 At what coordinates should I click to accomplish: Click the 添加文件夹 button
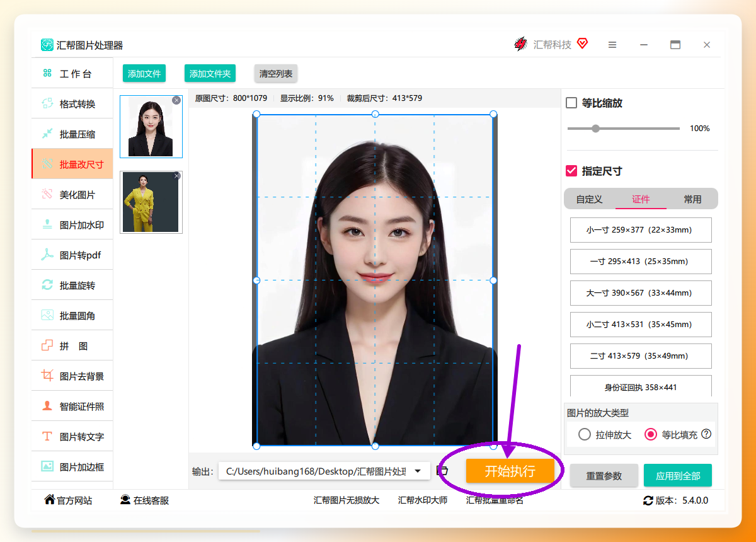click(210, 73)
